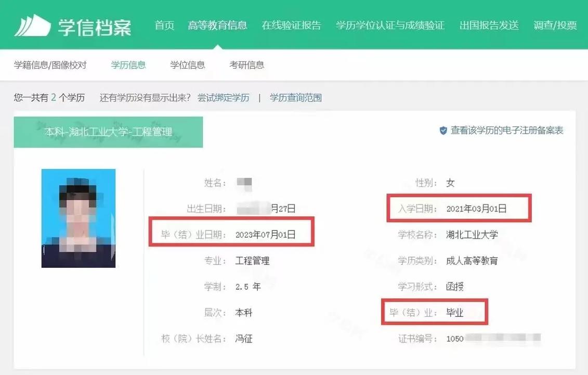Click the student ID photo thumbnail

79,218
